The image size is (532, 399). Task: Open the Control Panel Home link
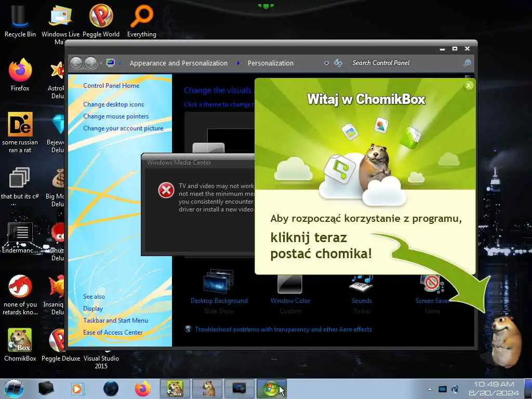click(x=111, y=86)
